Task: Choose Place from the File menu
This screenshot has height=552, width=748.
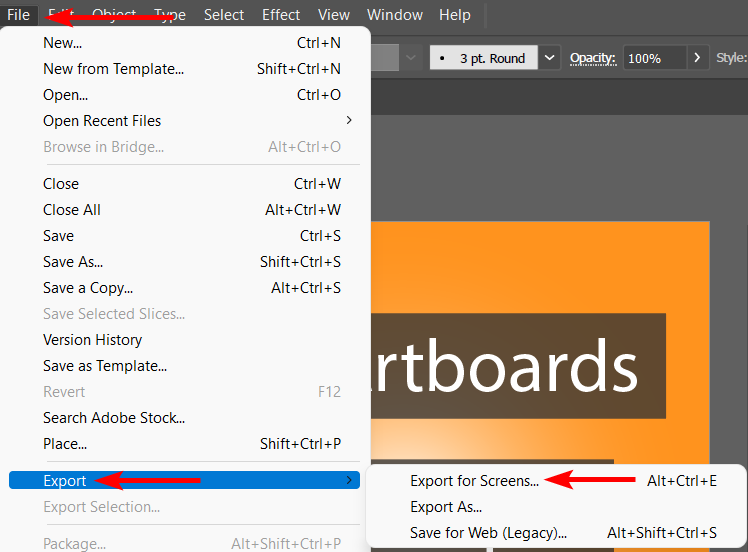Action: [x=65, y=444]
